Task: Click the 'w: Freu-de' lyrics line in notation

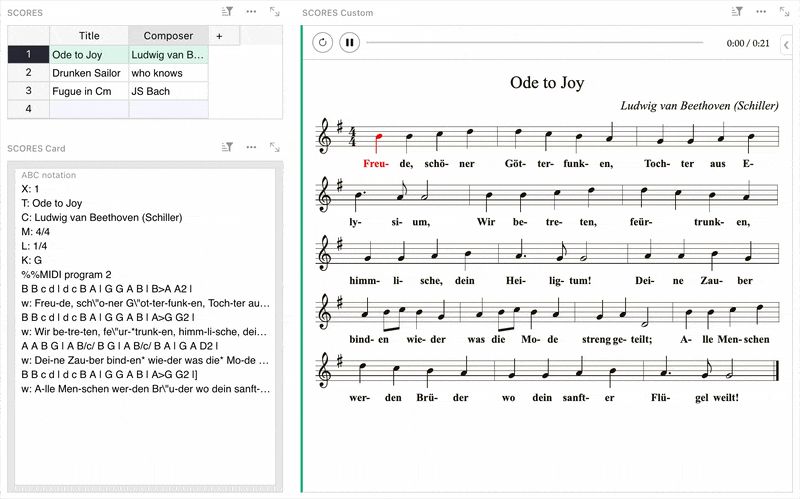Action: (x=145, y=303)
